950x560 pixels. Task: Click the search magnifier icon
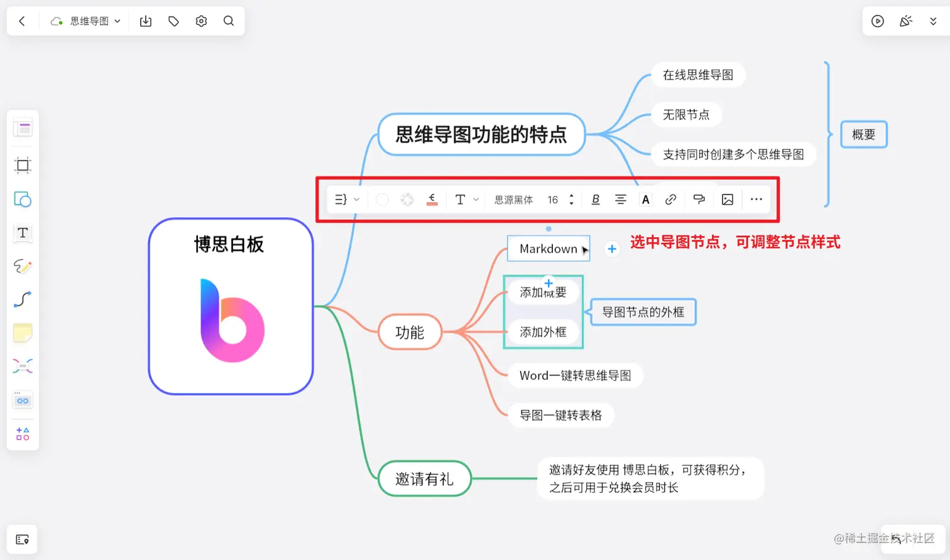(x=229, y=21)
